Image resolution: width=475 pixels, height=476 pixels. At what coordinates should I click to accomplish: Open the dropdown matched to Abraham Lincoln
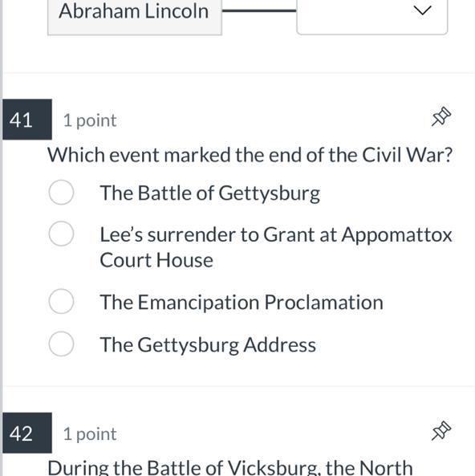371,15
